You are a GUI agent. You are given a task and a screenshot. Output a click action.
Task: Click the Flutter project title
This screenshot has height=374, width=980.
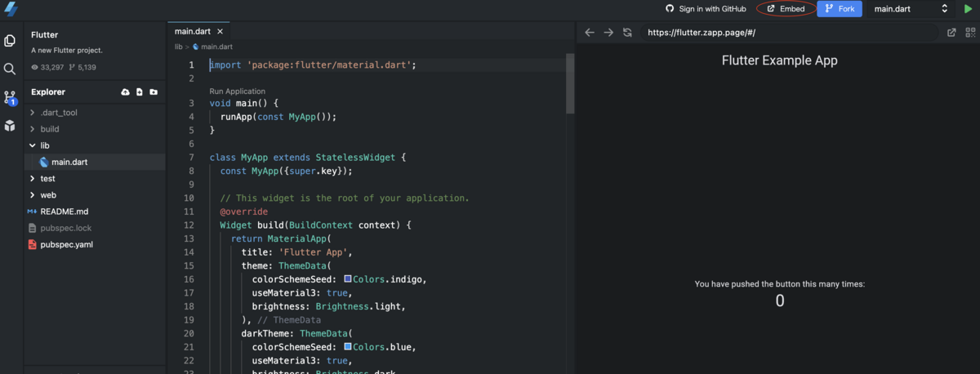44,35
